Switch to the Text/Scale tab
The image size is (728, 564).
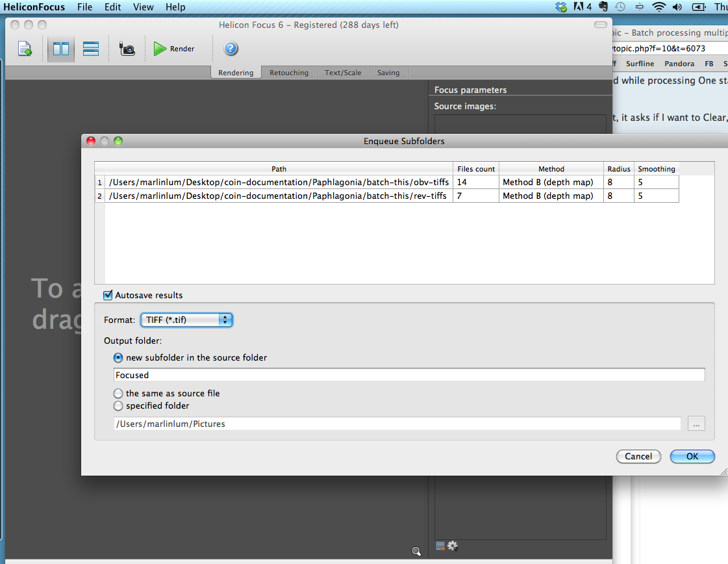[343, 73]
